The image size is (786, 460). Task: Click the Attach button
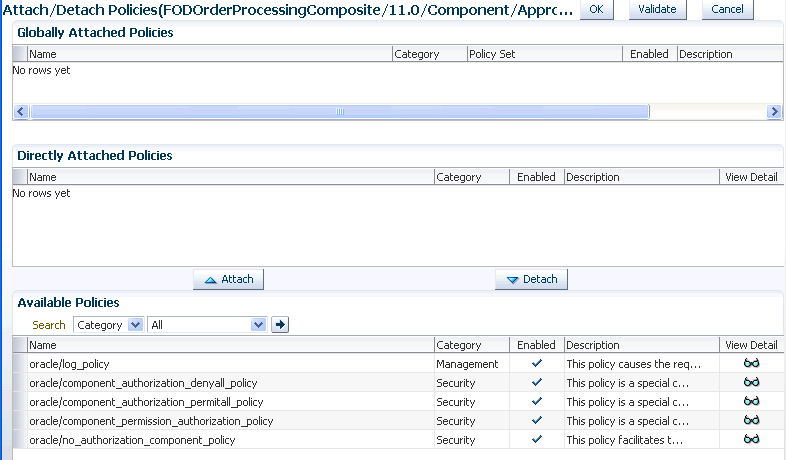pos(229,279)
